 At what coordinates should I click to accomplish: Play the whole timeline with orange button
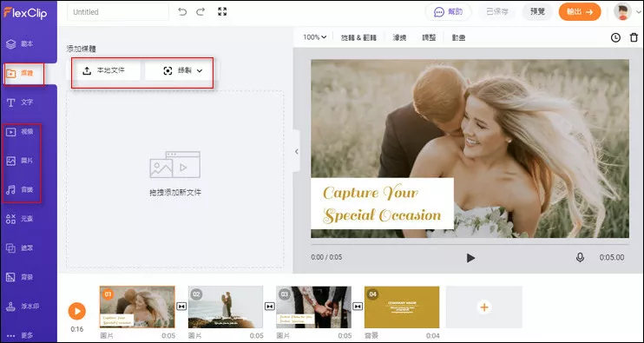click(76, 311)
